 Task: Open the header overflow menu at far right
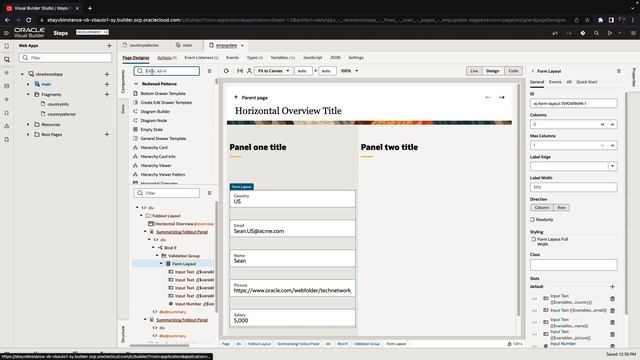[633, 33]
